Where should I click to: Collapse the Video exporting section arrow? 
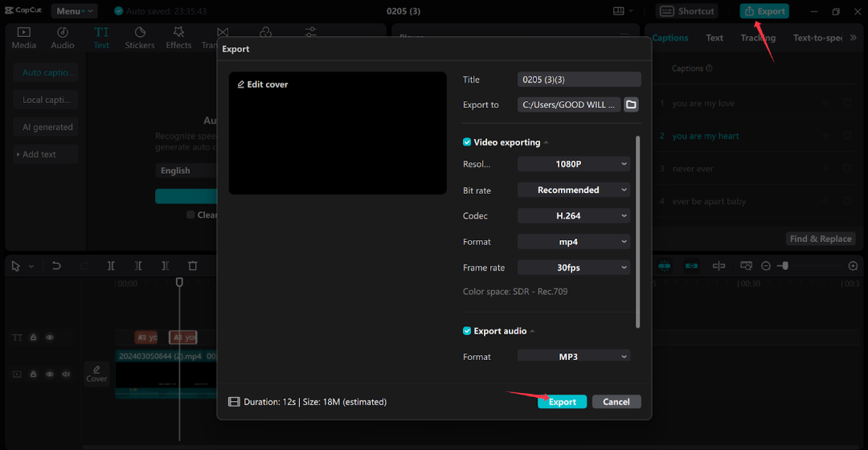pos(547,143)
